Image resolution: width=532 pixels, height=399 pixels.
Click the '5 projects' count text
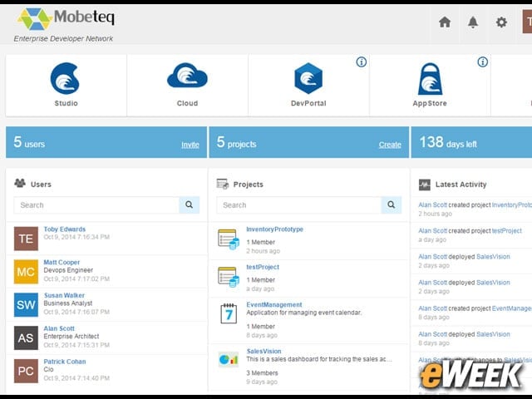pyautogui.click(x=236, y=142)
